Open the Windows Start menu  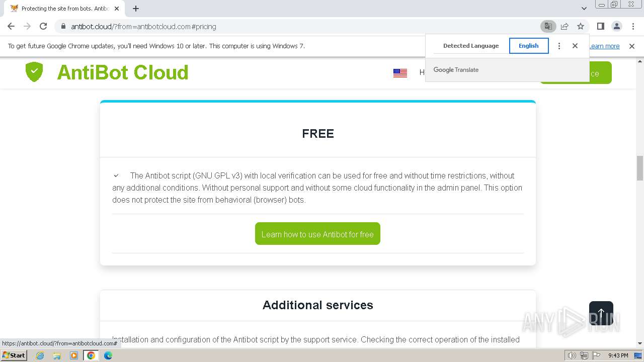pos(14,355)
